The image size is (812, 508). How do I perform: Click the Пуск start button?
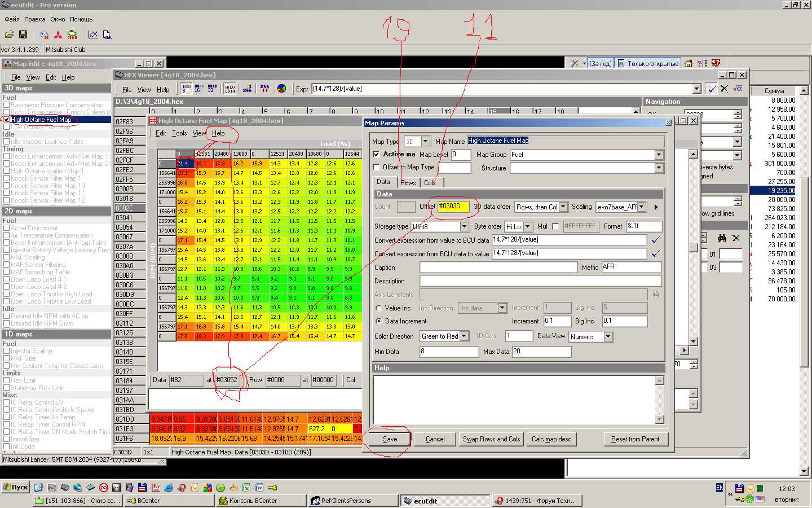click(15, 487)
